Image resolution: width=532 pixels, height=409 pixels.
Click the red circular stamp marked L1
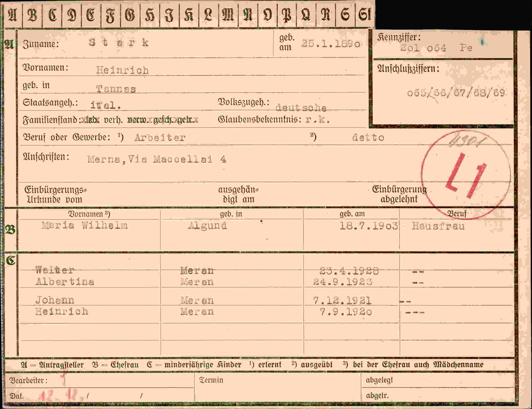(466, 175)
